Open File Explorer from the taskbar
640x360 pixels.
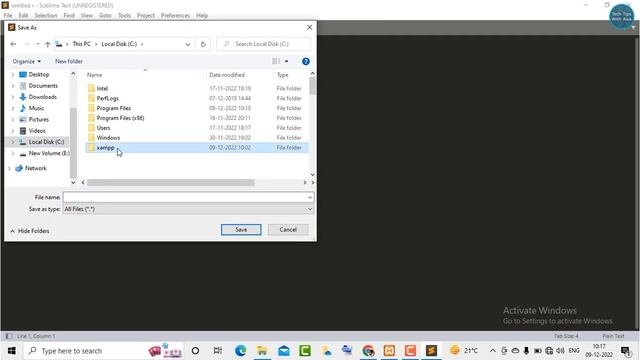262,351
